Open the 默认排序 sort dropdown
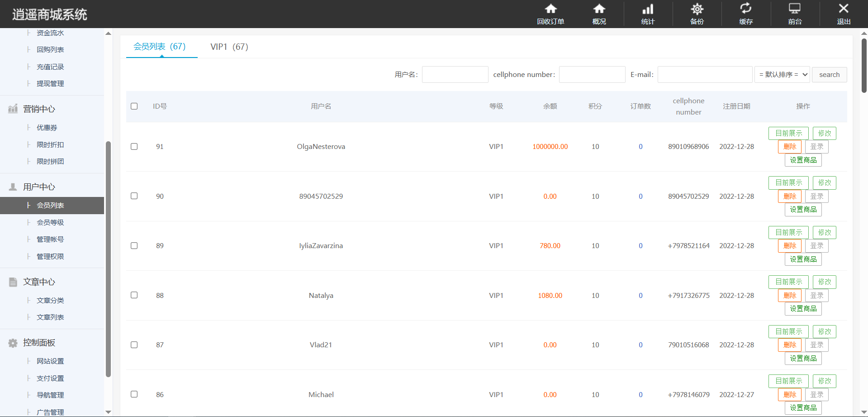 (x=782, y=75)
